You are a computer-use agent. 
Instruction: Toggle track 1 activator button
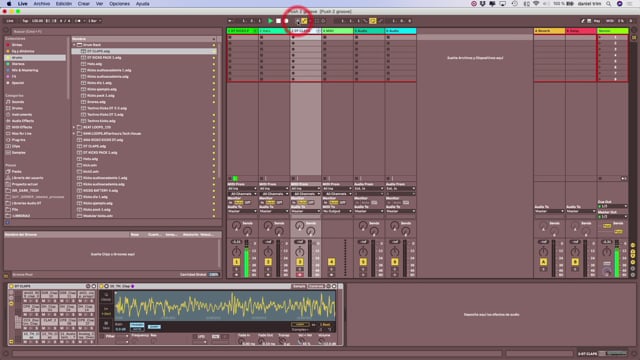[x=236, y=262]
